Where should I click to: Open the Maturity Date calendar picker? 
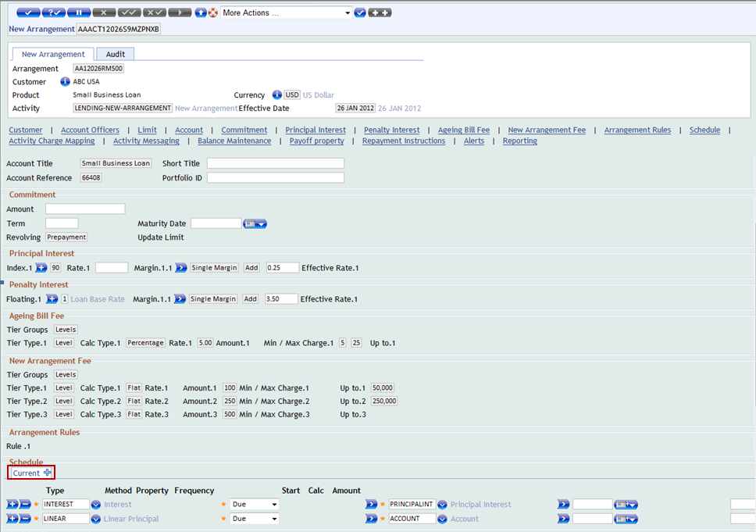(255, 223)
